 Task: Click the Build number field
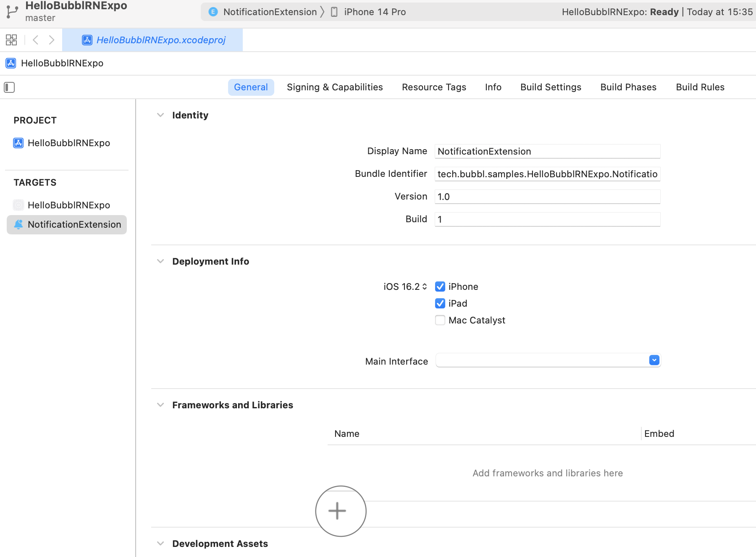click(547, 219)
